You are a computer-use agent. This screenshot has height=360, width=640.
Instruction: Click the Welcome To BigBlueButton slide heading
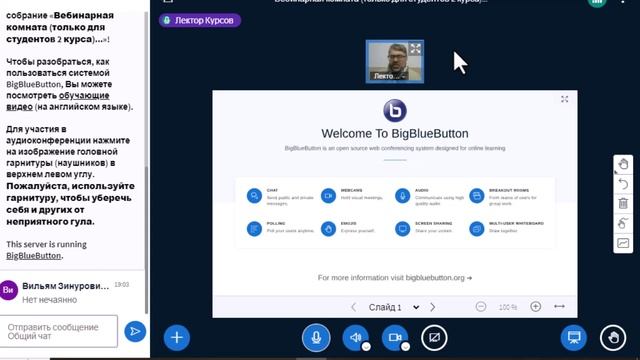click(x=395, y=133)
